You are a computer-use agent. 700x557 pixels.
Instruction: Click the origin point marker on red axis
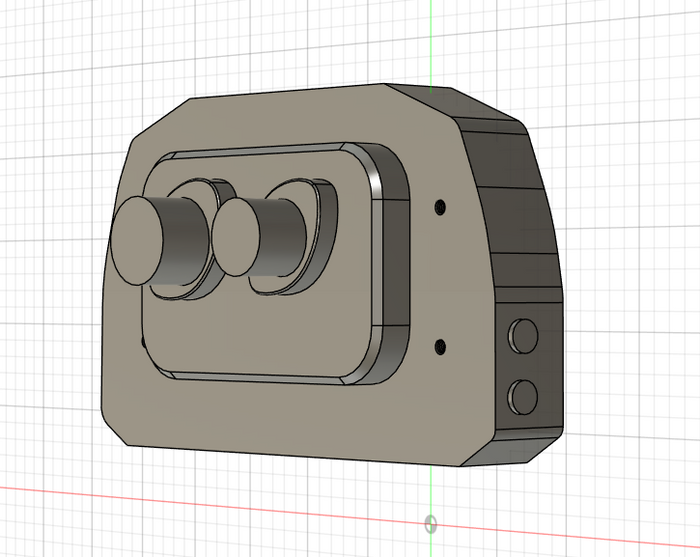click(x=430, y=524)
